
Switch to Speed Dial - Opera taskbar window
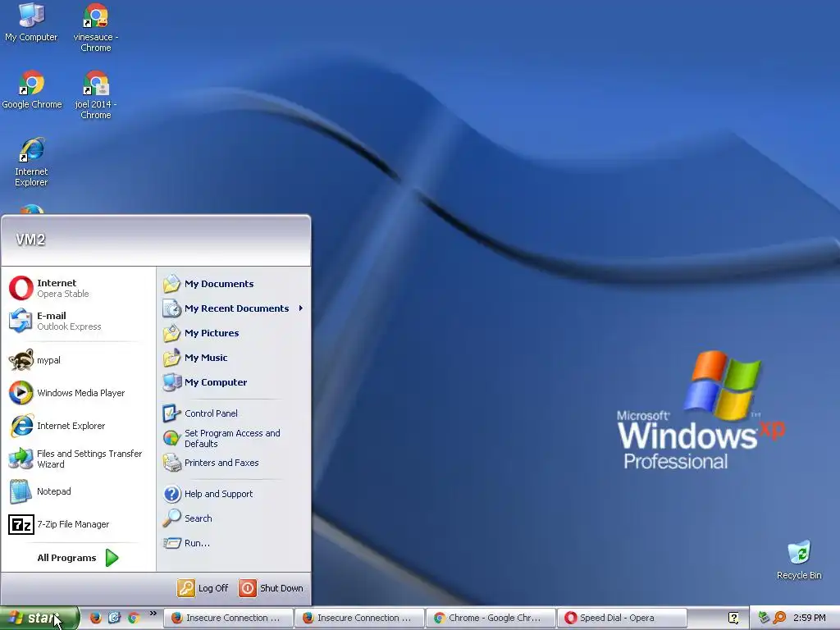click(622, 618)
